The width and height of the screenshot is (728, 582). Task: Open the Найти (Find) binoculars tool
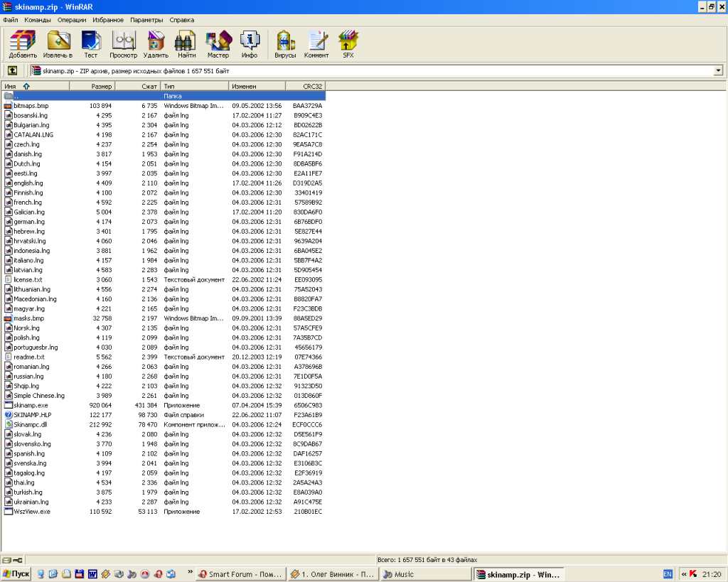pos(187,44)
